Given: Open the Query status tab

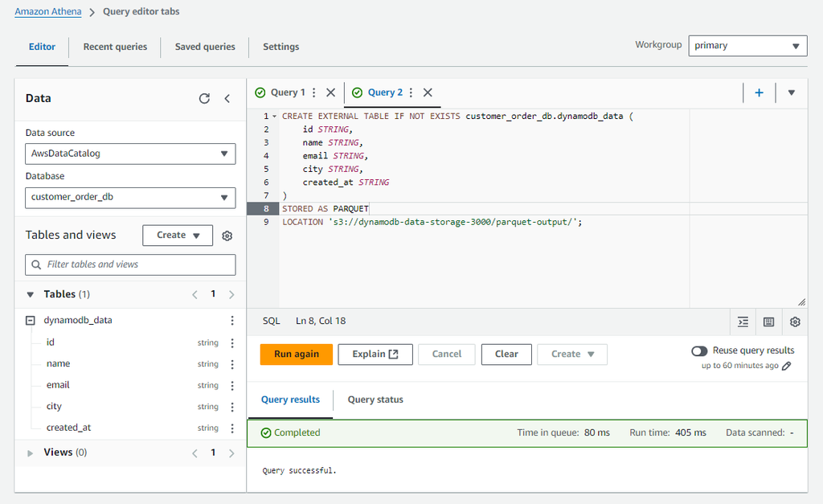Looking at the screenshot, I should tap(375, 400).
